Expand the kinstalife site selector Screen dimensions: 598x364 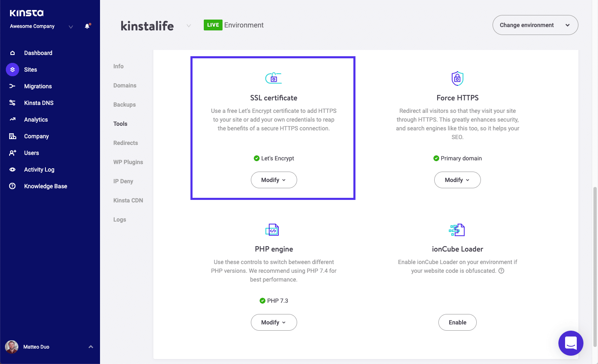click(188, 25)
